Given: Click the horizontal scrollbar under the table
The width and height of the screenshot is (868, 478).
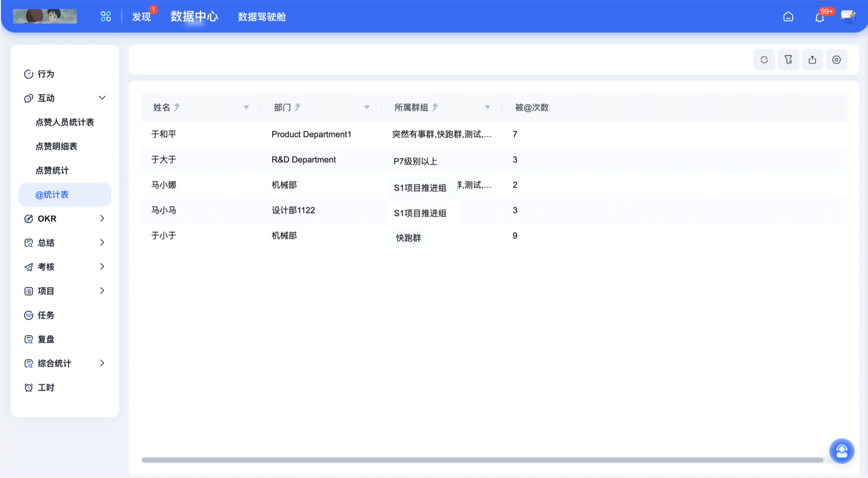Looking at the screenshot, I should pyautogui.click(x=482, y=460).
